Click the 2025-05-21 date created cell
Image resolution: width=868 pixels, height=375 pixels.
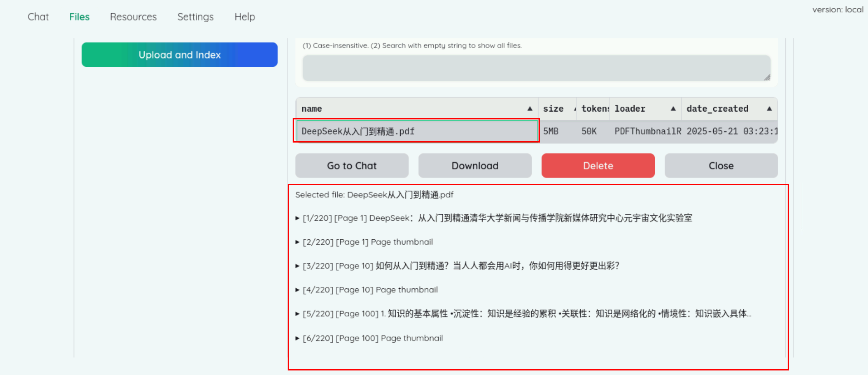730,131
